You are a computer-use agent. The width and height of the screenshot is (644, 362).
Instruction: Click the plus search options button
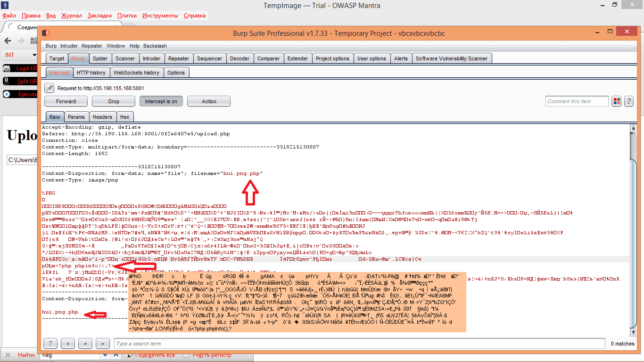85,344
